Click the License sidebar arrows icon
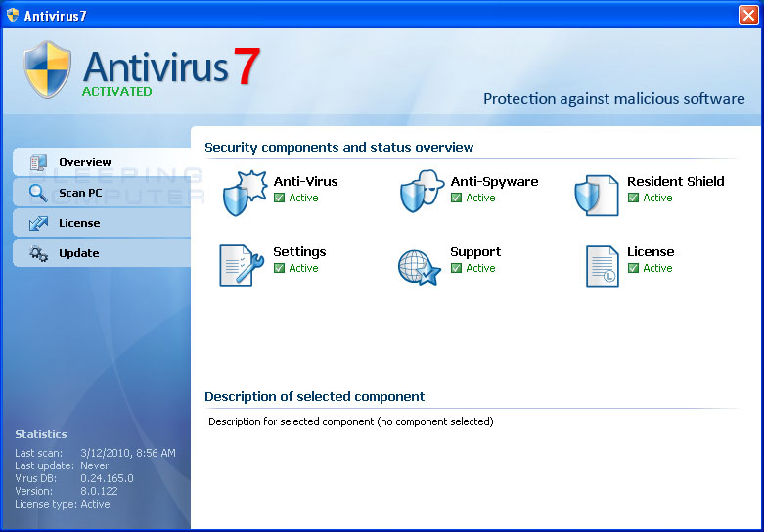 coord(38,223)
